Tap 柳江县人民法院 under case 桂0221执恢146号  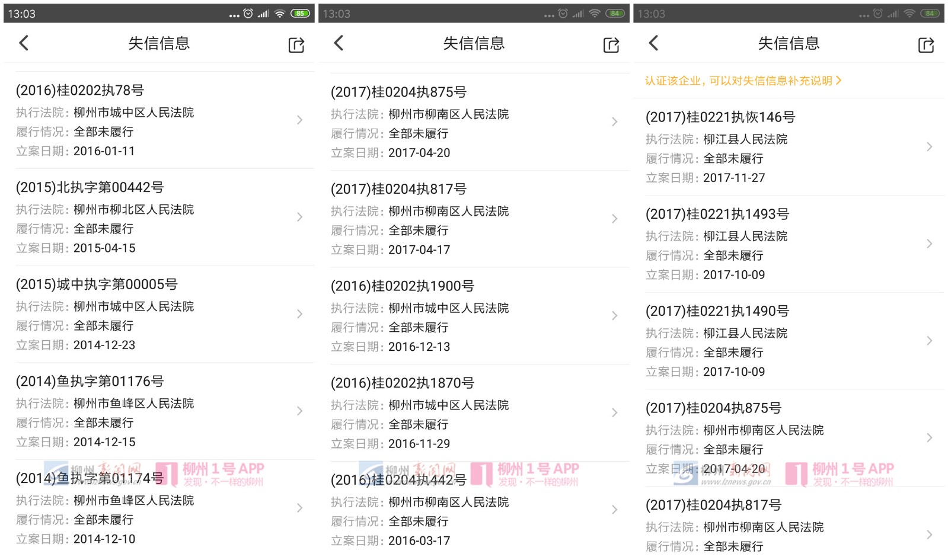click(745, 139)
